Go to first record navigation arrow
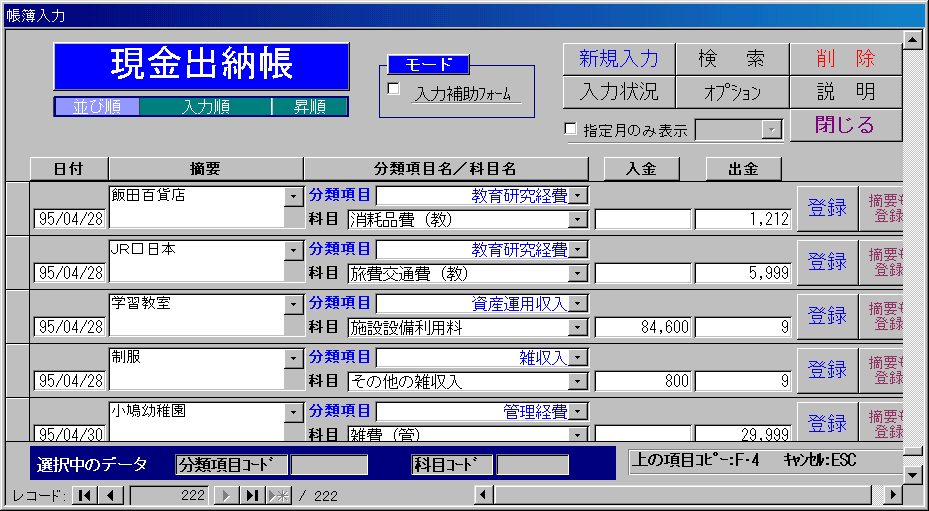 tap(85, 495)
